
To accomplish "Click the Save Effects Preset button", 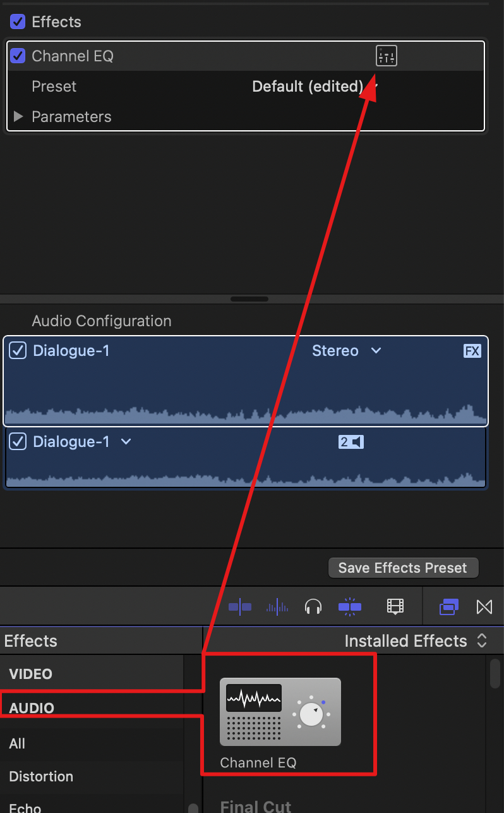I will click(402, 568).
